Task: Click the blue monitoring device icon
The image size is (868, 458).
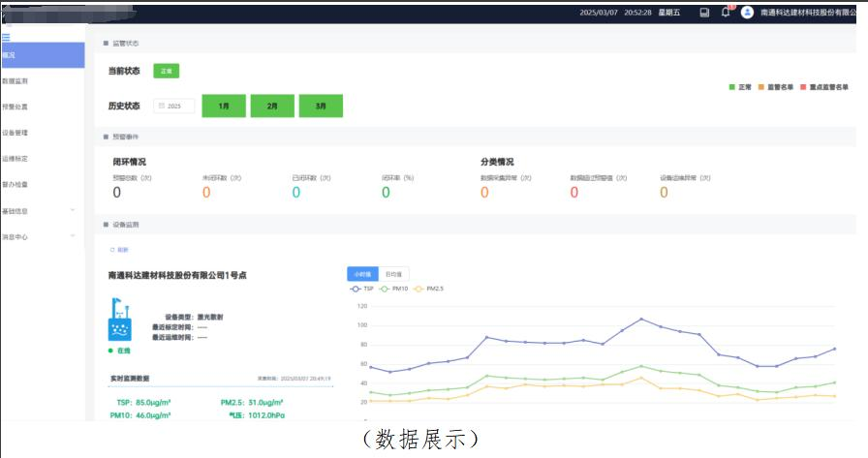Action: point(120,321)
